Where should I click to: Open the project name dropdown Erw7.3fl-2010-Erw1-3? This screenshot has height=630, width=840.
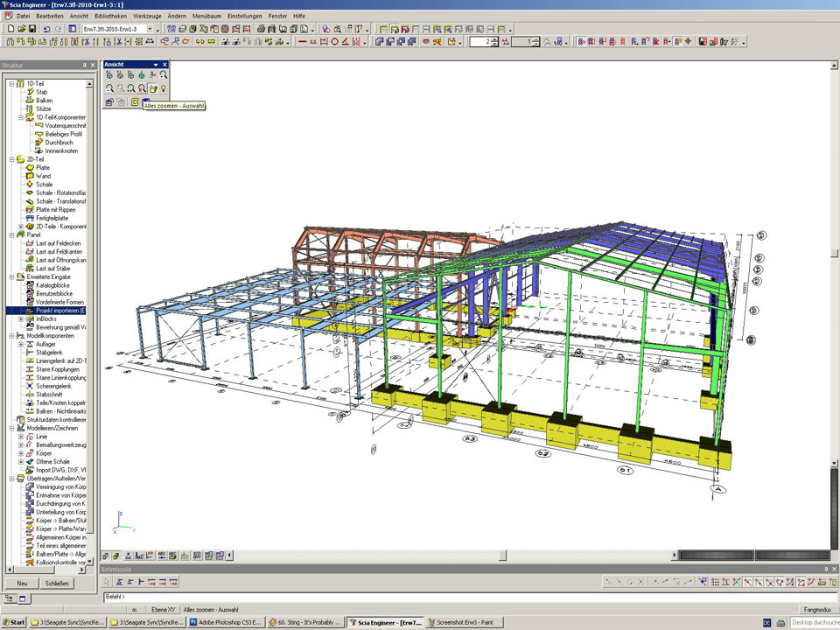150,29
